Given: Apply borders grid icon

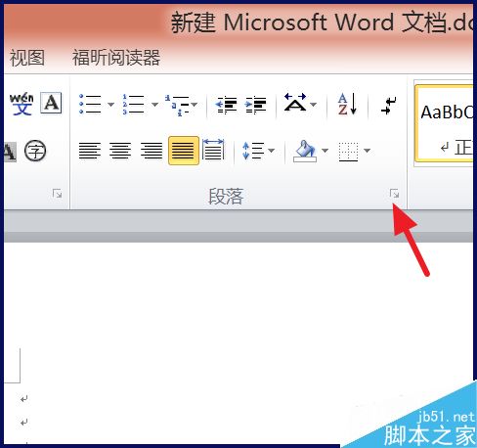Looking at the screenshot, I should coord(348,152).
